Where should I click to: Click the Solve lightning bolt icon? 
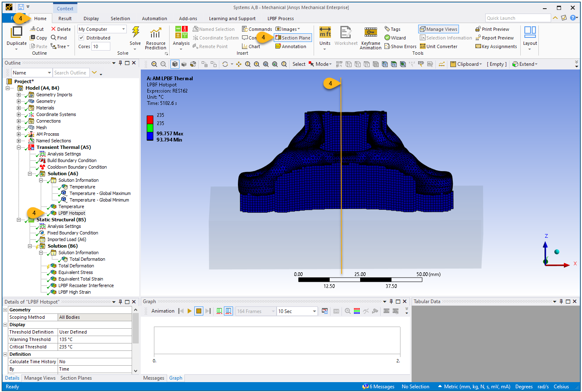point(135,32)
